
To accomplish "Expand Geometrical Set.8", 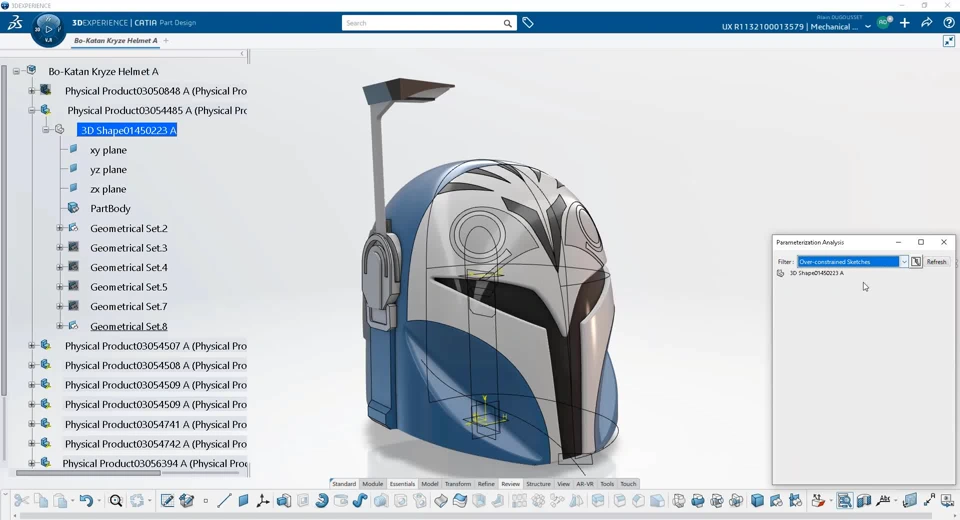I will 60,326.
